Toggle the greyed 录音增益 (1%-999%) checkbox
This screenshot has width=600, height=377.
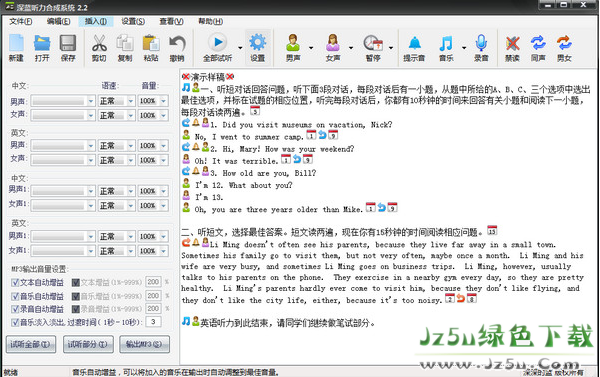(x=76, y=309)
